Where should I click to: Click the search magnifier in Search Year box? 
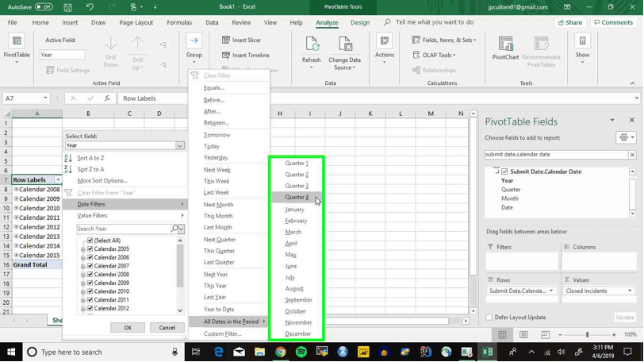pyautogui.click(x=174, y=229)
